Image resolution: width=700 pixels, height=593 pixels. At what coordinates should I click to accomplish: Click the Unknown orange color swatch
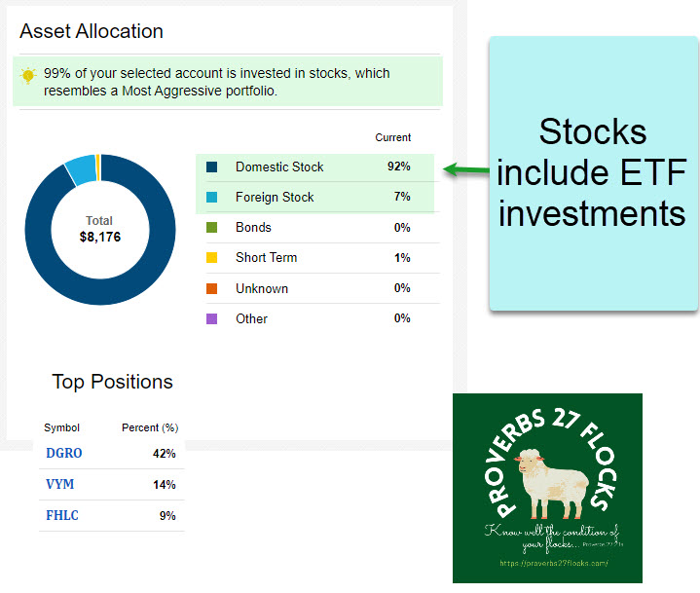[212, 288]
